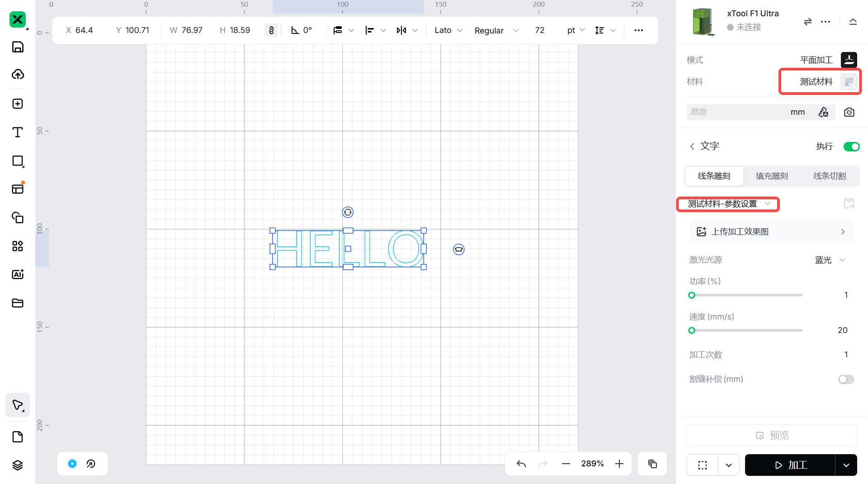Image resolution: width=868 pixels, height=484 pixels.
Task: Click the 加工 start button
Action: (x=790, y=465)
